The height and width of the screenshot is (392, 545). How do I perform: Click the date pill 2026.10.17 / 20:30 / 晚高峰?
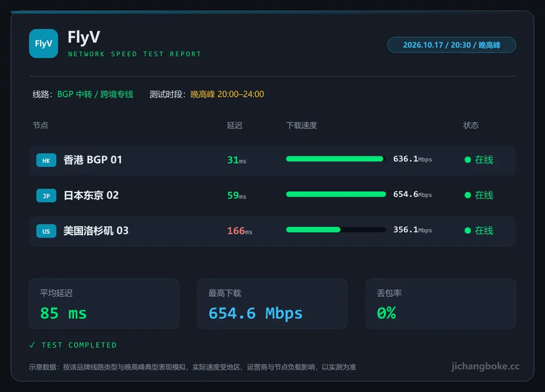451,45
